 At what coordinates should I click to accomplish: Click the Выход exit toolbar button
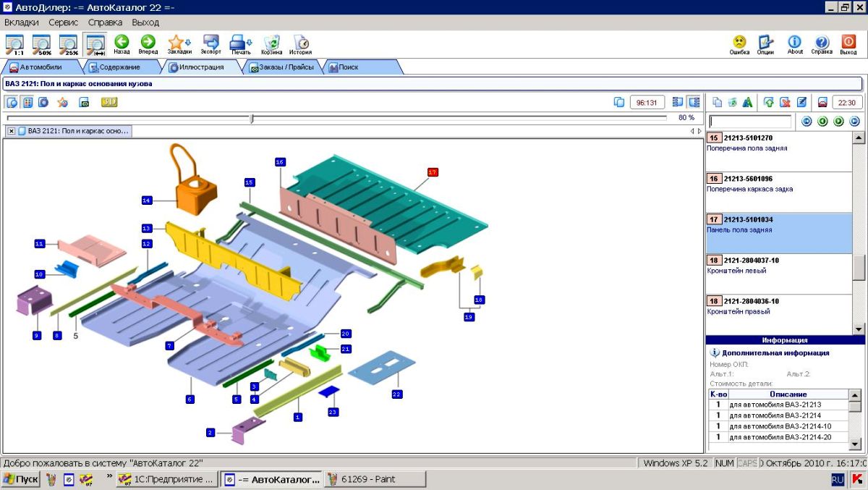click(848, 45)
